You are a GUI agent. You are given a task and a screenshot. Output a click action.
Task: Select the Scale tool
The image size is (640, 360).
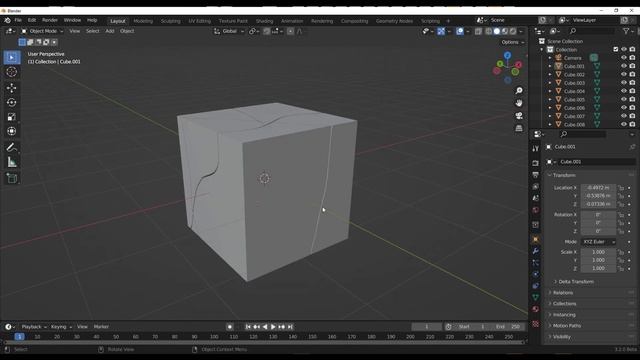[x=12, y=117]
